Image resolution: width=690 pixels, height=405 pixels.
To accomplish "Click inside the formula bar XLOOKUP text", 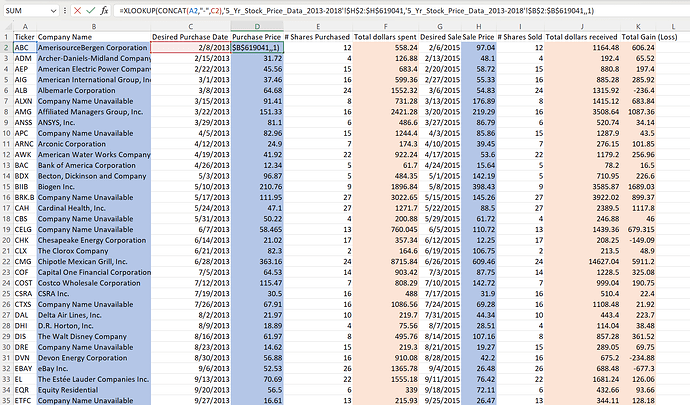I will [x=356, y=11].
